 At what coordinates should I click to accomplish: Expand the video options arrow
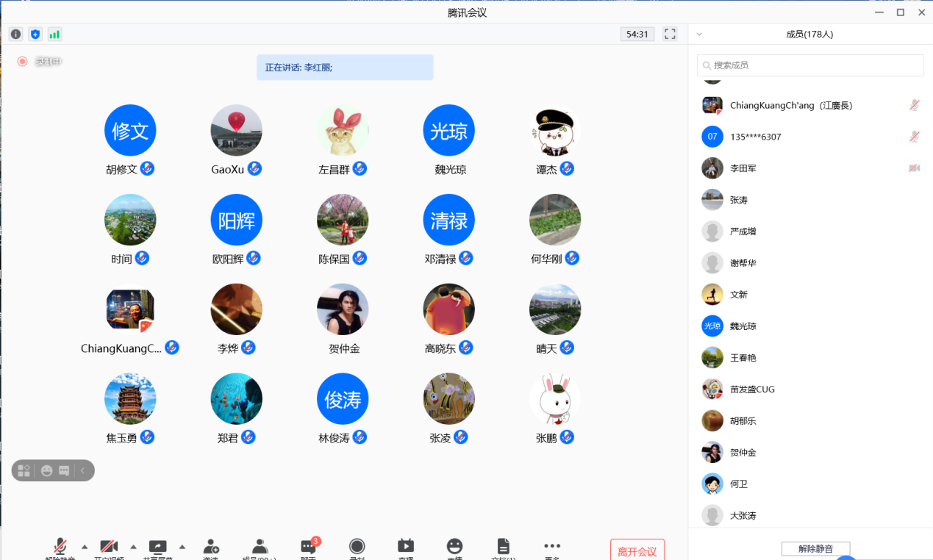tap(133, 547)
